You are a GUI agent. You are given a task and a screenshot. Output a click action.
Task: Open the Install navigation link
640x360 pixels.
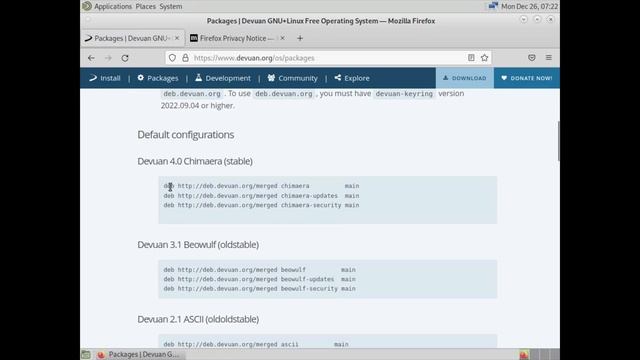click(x=105, y=78)
